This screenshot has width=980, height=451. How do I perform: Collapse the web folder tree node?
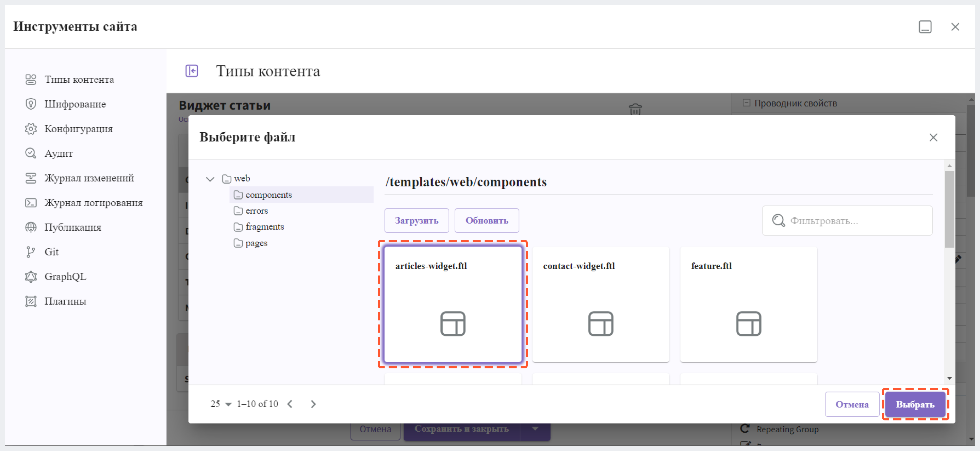(x=210, y=179)
